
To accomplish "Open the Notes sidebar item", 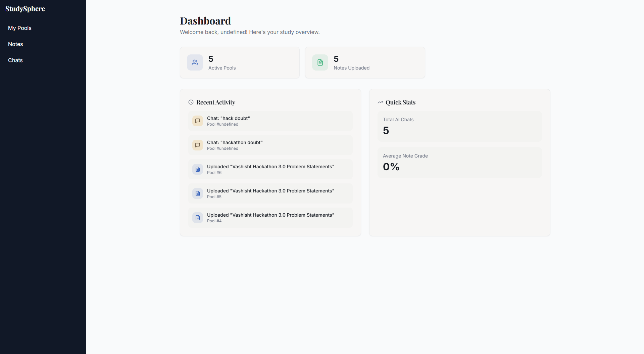I will pyautogui.click(x=15, y=44).
